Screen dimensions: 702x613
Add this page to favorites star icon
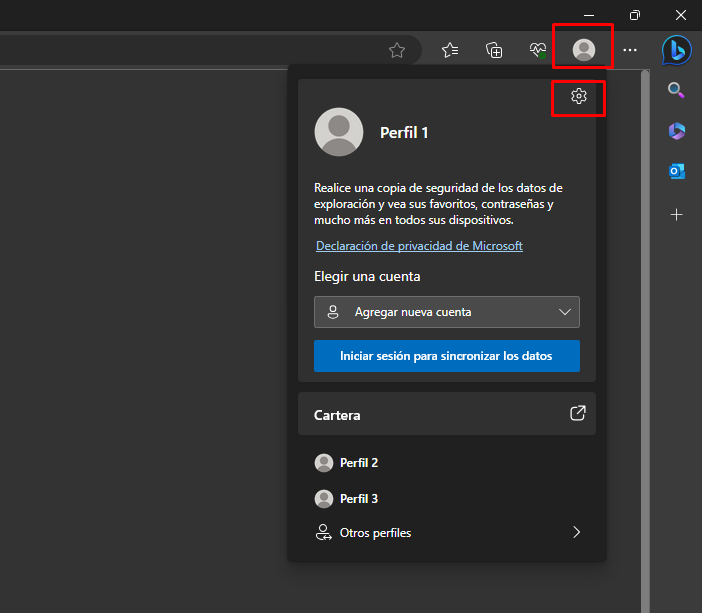397,50
